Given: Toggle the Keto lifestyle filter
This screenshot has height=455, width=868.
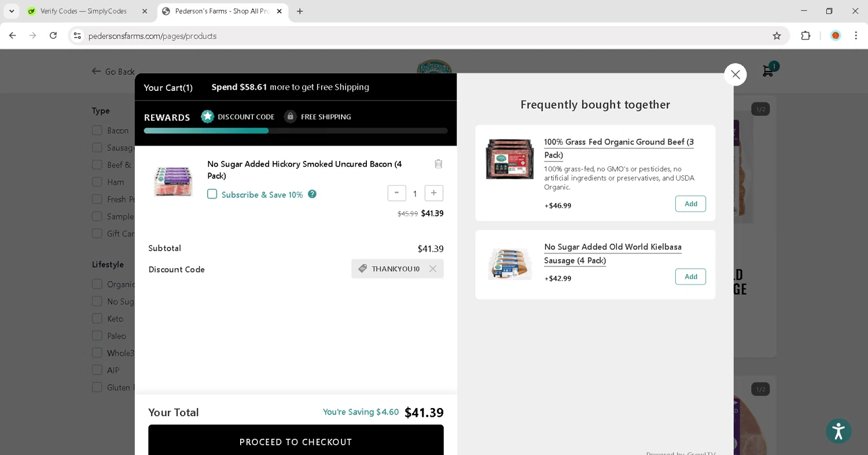Looking at the screenshot, I should (97, 318).
